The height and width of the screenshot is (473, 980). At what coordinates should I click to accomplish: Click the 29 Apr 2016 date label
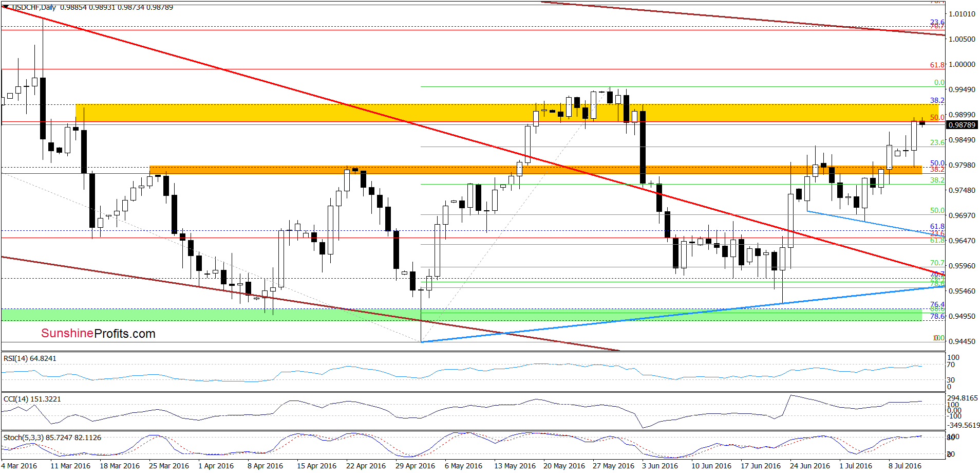(416, 466)
